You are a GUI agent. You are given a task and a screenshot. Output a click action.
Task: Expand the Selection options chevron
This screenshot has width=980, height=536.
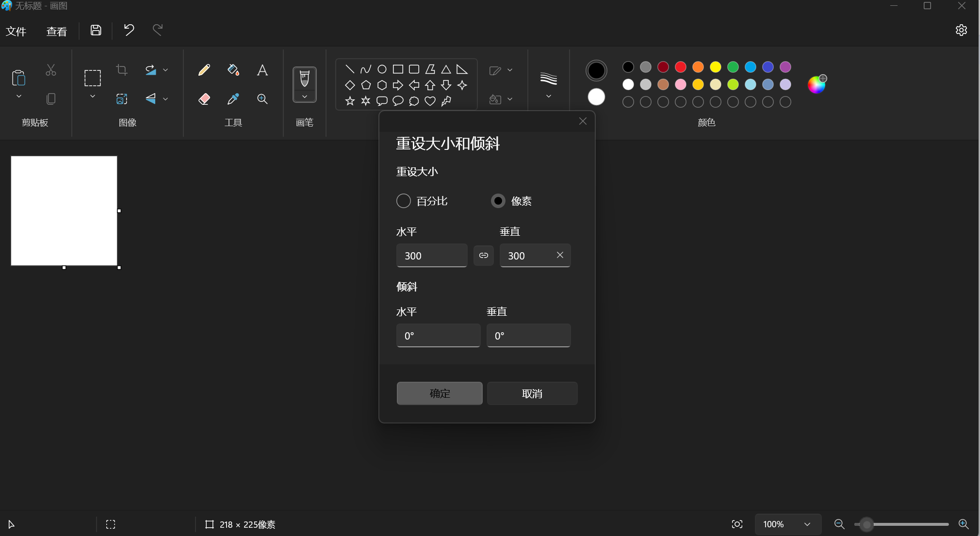click(x=93, y=97)
